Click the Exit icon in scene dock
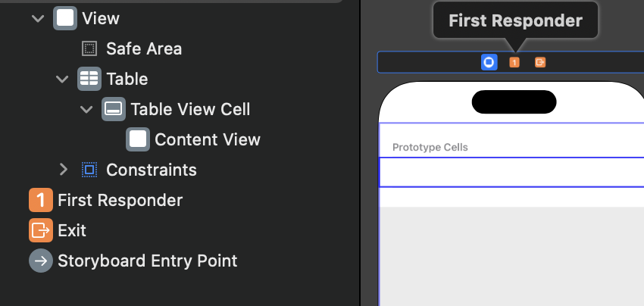 tap(540, 62)
